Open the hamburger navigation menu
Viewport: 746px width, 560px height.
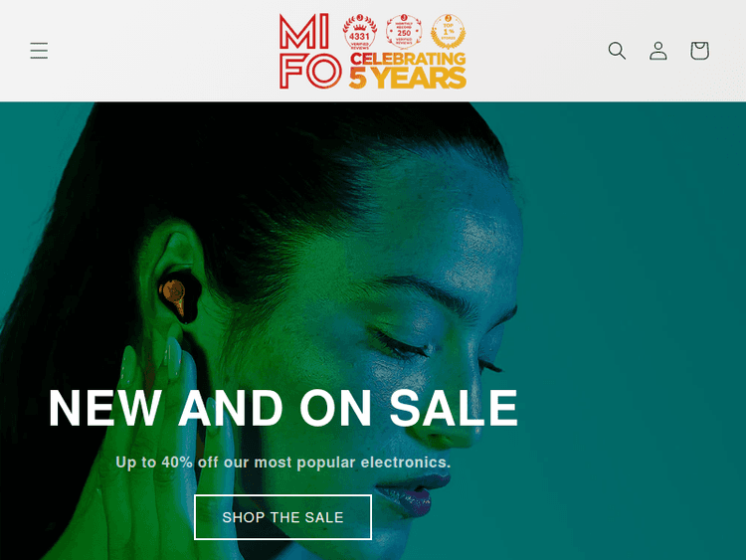click(39, 51)
